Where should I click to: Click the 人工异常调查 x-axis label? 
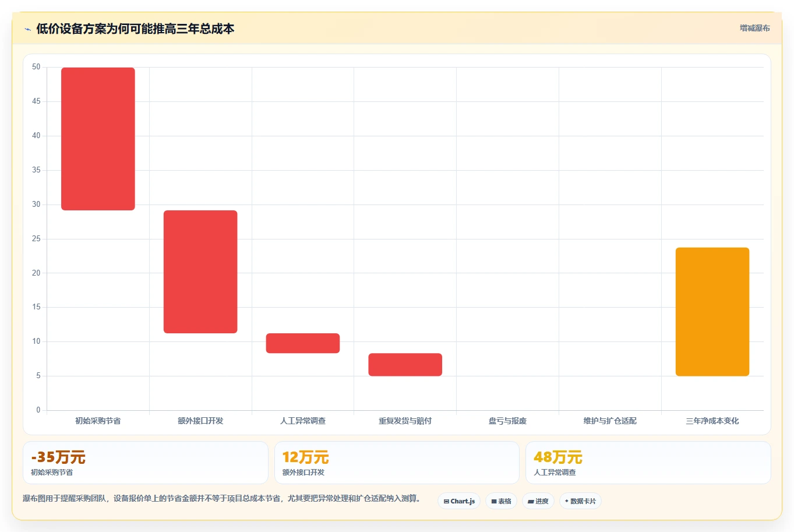click(x=303, y=421)
